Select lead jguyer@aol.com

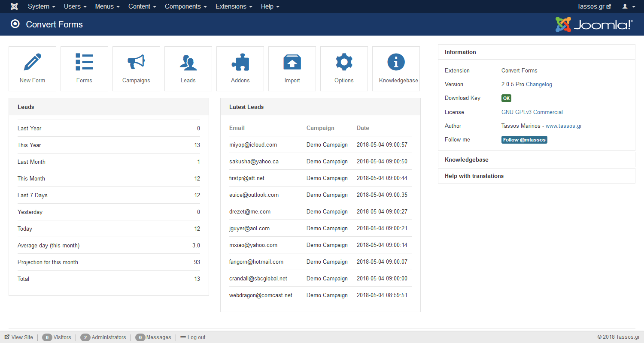click(x=249, y=229)
